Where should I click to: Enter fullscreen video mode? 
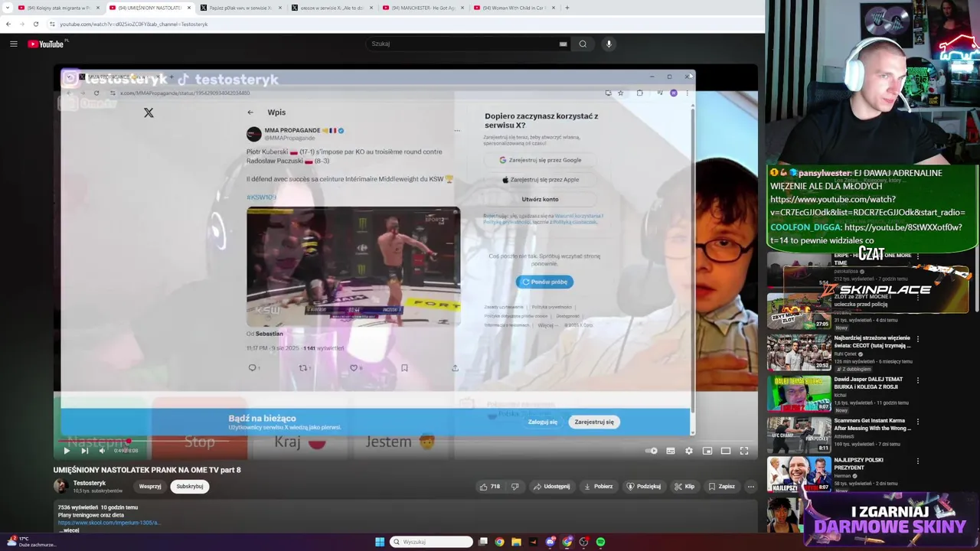tap(743, 451)
